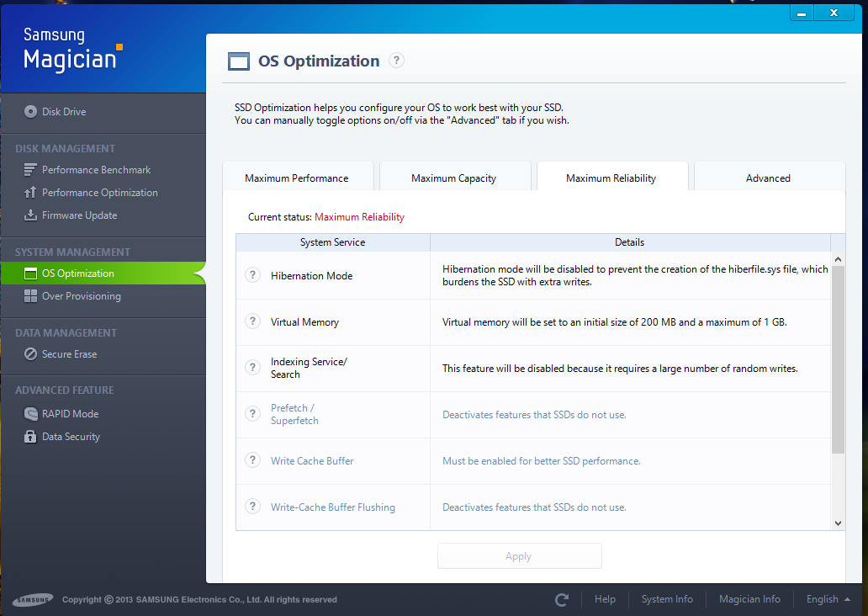This screenshot has width=868, height=616.
Task: Click the help icon for Hibernation Mode
Action: (x=252, y=275)
